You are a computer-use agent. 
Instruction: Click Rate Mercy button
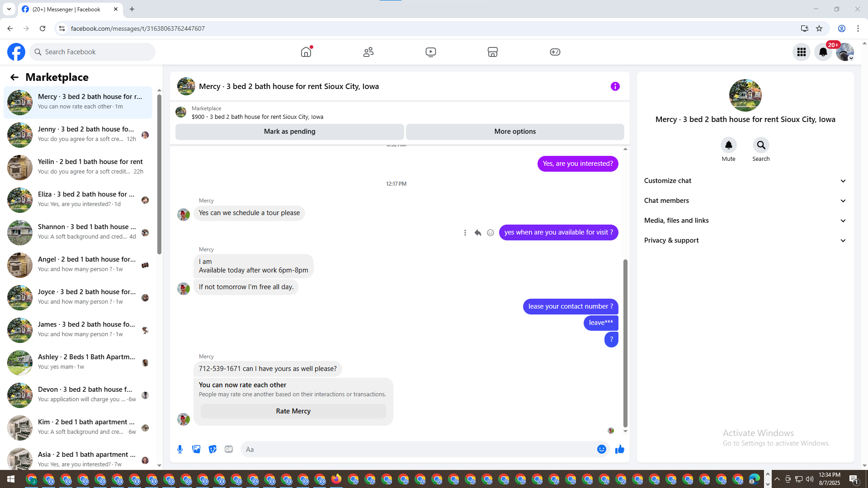pyautogui.click(x=293, y=411)
